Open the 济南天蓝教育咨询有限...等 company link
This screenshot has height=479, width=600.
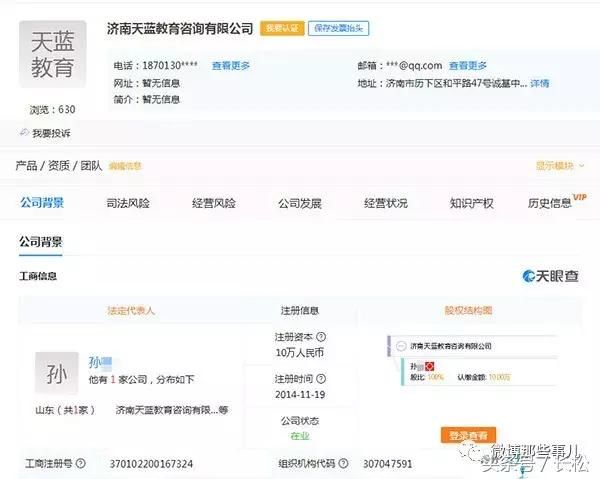[172, 410]
